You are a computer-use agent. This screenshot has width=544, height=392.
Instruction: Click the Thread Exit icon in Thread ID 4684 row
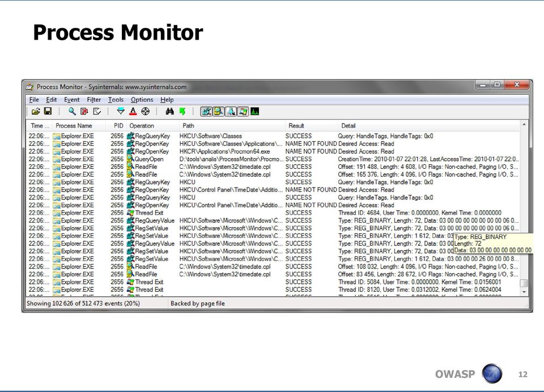click(130, 212)
